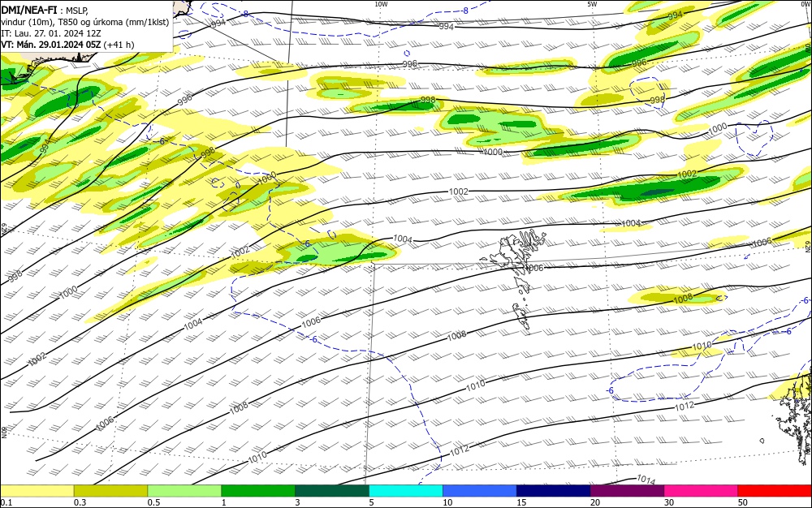Click the legend value "20"

click(x=595, y=502)
